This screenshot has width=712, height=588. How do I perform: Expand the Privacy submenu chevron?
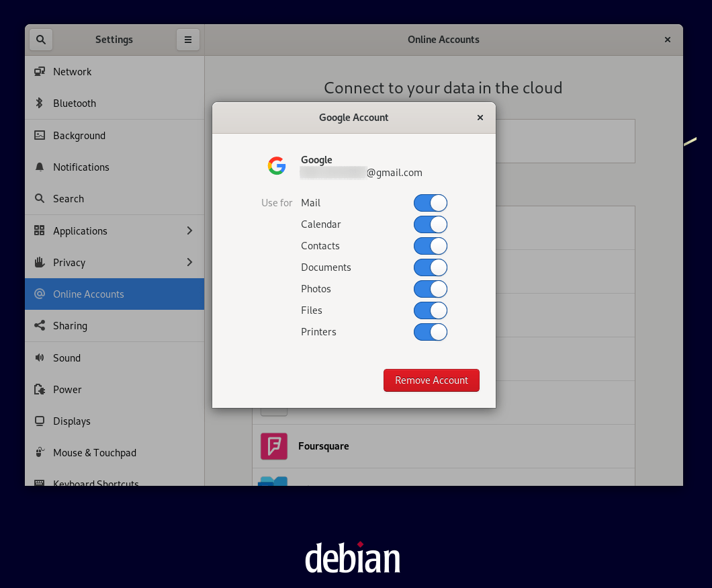[189, 263]
